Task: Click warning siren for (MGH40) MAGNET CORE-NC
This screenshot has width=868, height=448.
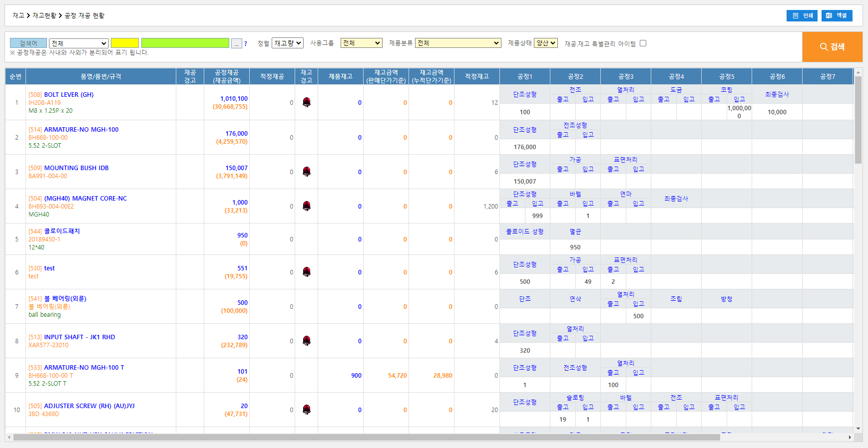Action: tap(307, 206)
